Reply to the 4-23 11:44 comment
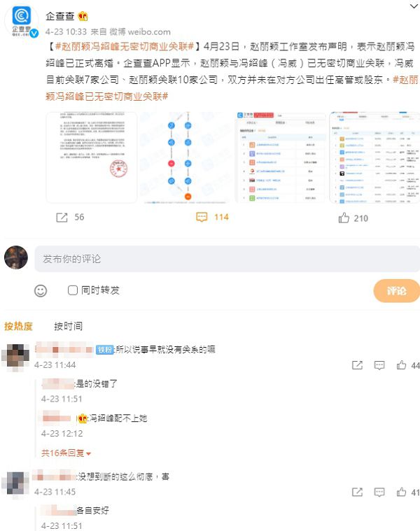The image size is (420, 531). point(379,365)
